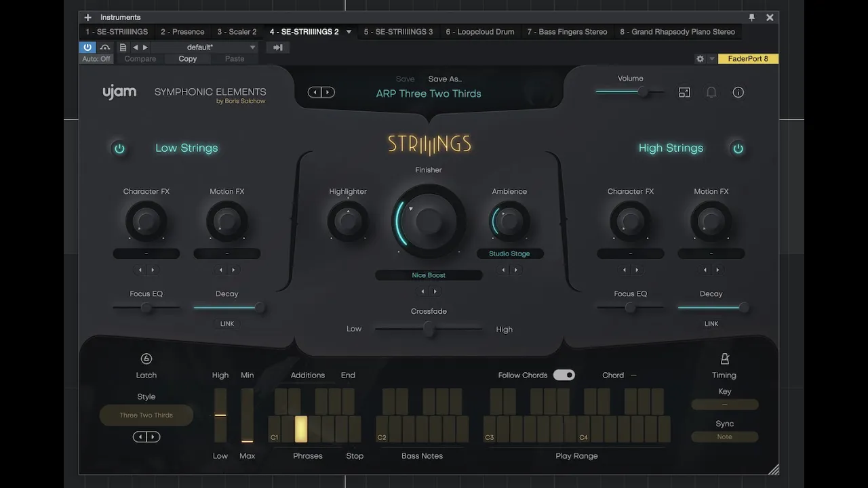The image size is (868, 488).
Task: Open settings gear next to FaderPort 8
Action: click(x=700, y=59)
